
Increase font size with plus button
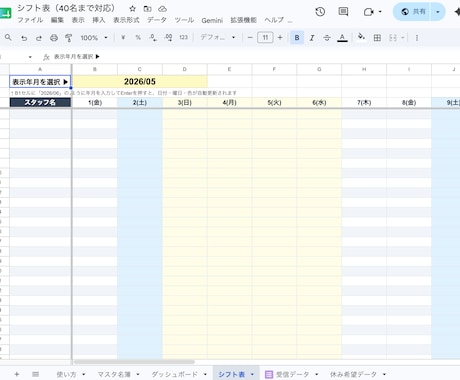(280, 38)
